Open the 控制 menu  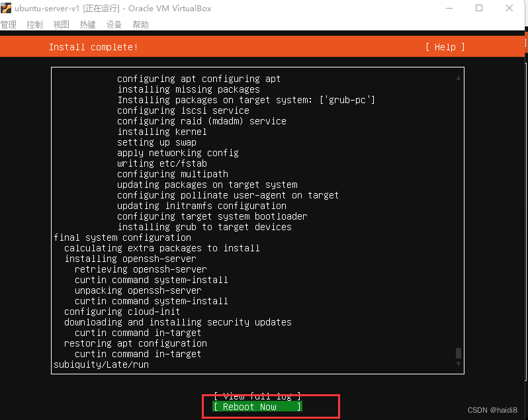pos(34,24)
